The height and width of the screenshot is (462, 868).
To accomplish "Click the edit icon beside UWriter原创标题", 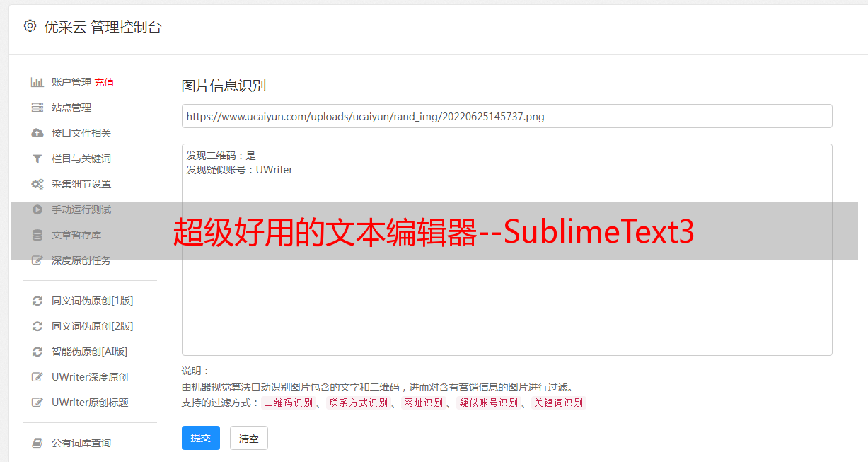I will (37, 403).
